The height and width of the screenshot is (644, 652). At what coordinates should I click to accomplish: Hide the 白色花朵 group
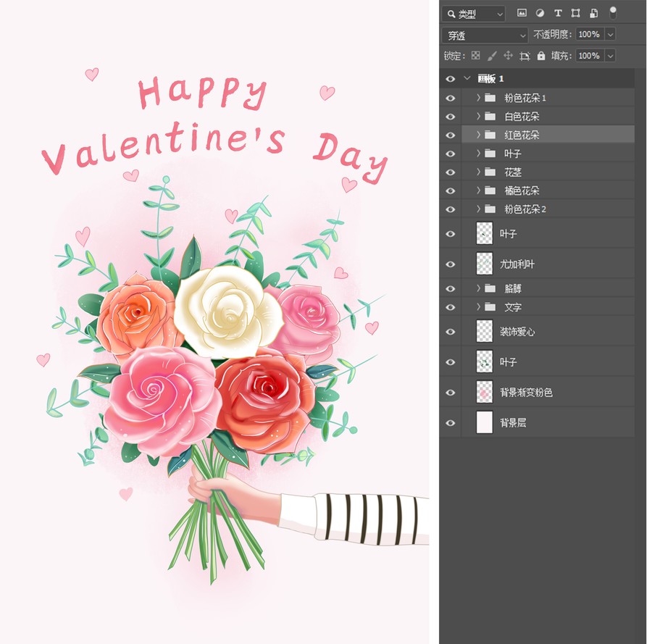(x=451, y=117)
